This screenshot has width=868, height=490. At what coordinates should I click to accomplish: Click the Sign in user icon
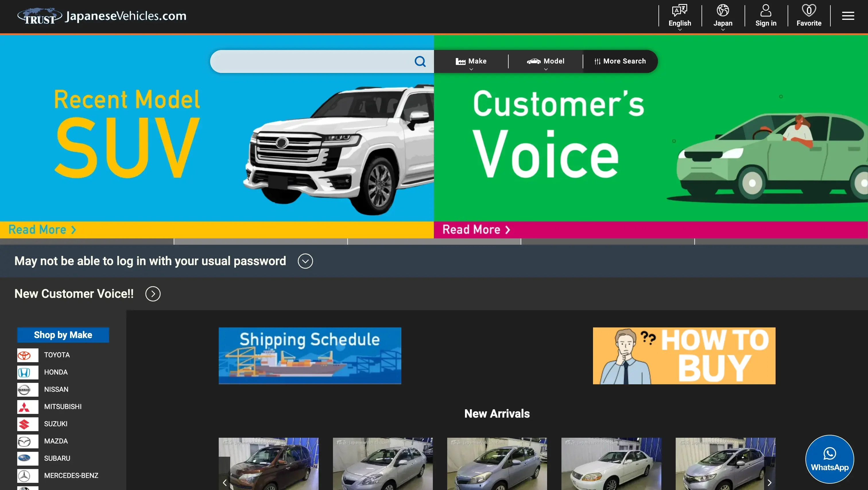[x=766, y=11]
